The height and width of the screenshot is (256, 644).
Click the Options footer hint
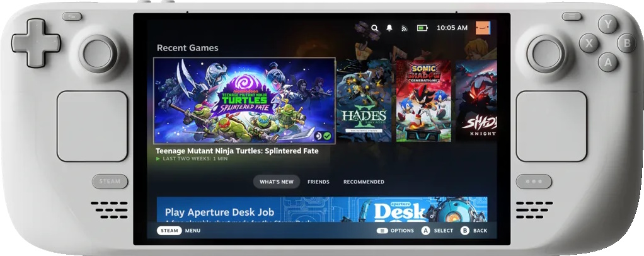395,231
